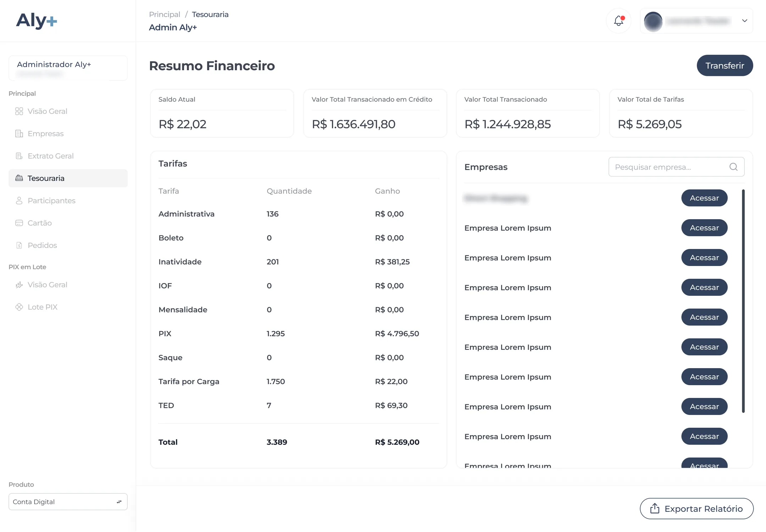Viewport: 766px width, 532px height.
Task: Click the Saldo Atual value R$ 22,02
Action: pos(182,124)
